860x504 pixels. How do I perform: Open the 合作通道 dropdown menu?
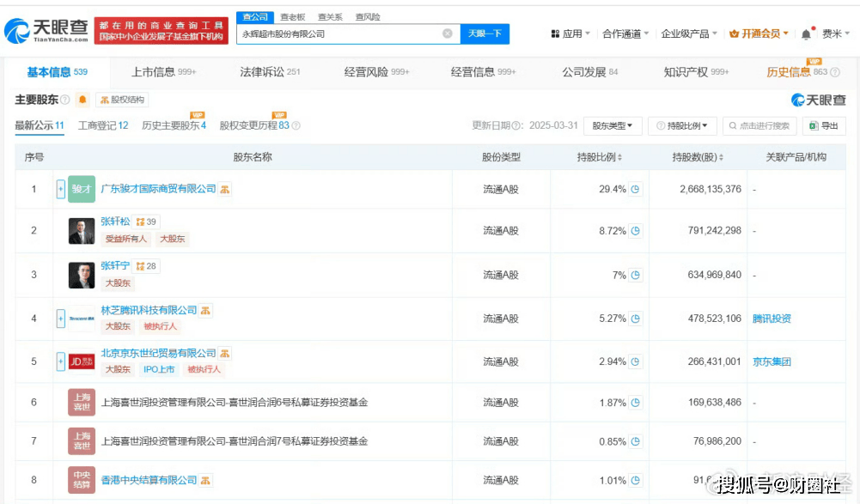point(625,34)
